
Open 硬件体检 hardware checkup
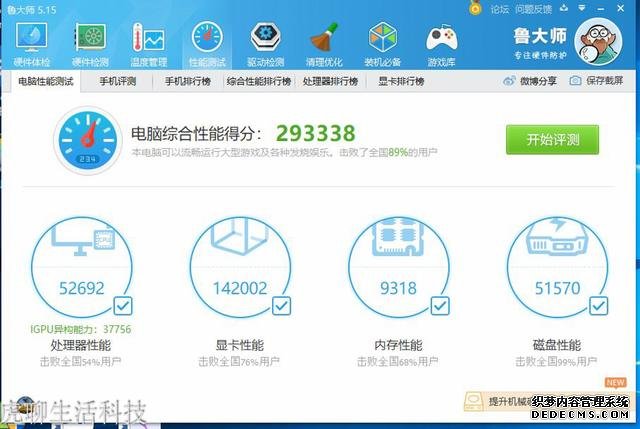[32, 44]
